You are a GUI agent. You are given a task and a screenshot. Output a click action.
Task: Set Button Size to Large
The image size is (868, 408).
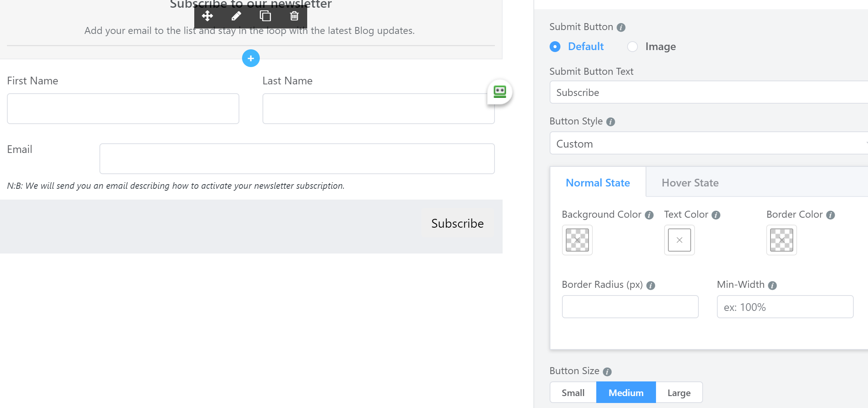point(679,392)
